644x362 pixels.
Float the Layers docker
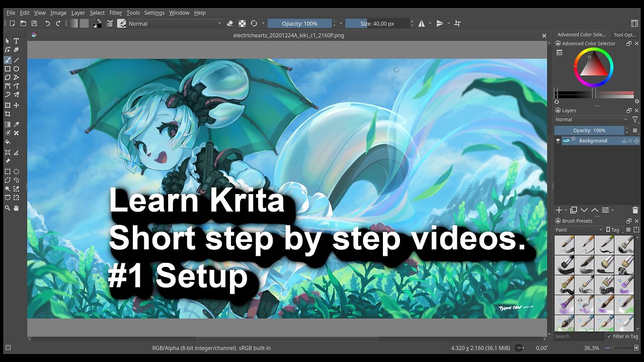click(629, 111)
